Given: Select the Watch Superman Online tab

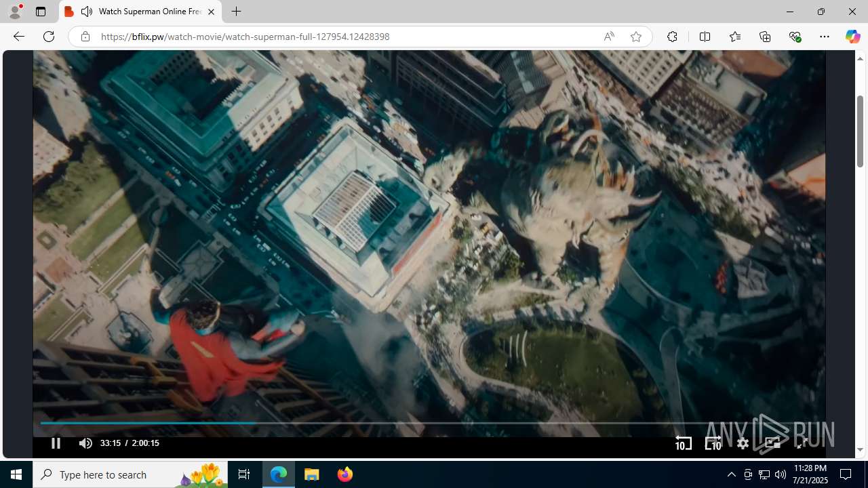Looking at the screenshot, I should click(141, 12).
